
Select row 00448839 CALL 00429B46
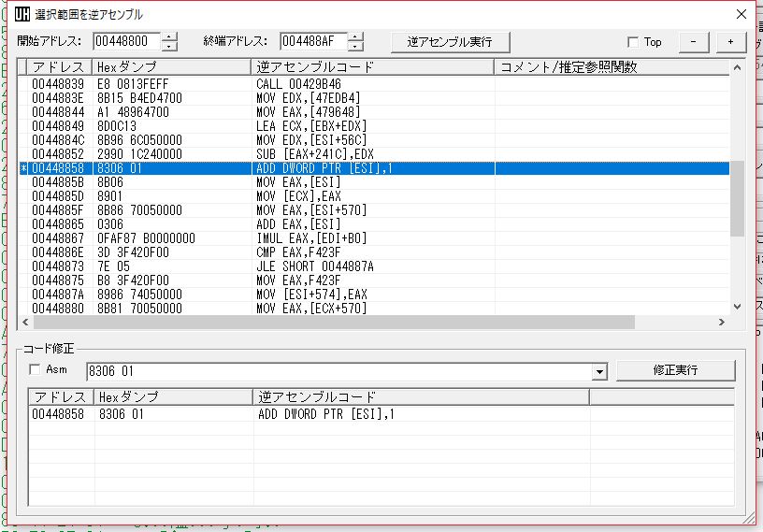(374, 84)
